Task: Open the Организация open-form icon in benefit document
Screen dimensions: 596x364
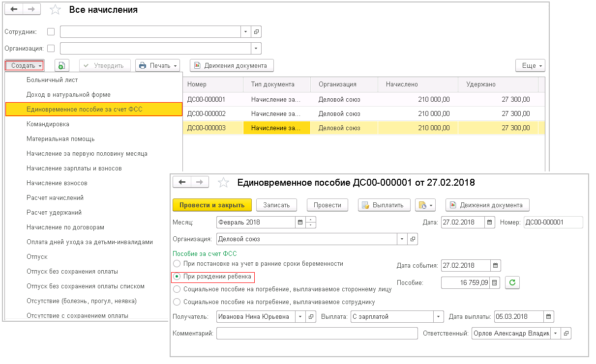Action: [413, 239]
